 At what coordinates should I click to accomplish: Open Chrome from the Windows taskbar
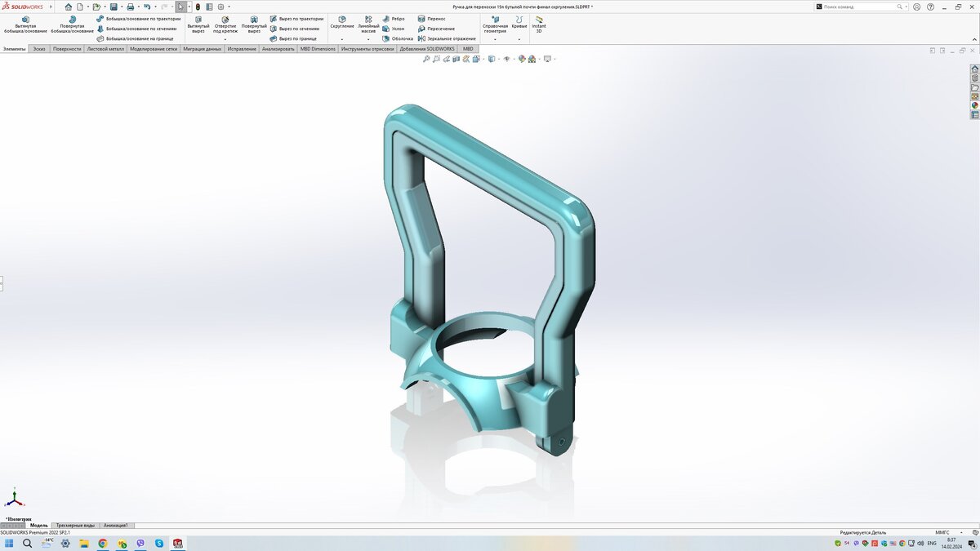pyautogui.click(x=103, y=543)
